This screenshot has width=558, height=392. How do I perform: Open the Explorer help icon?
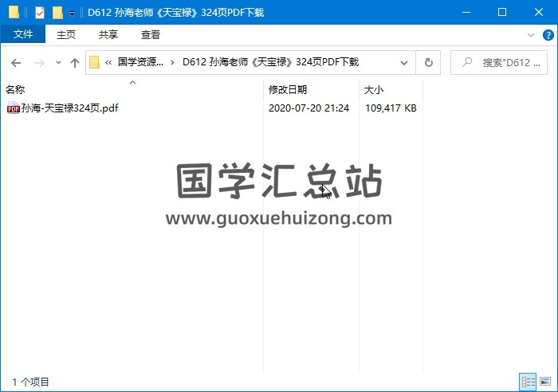point(548,35)
